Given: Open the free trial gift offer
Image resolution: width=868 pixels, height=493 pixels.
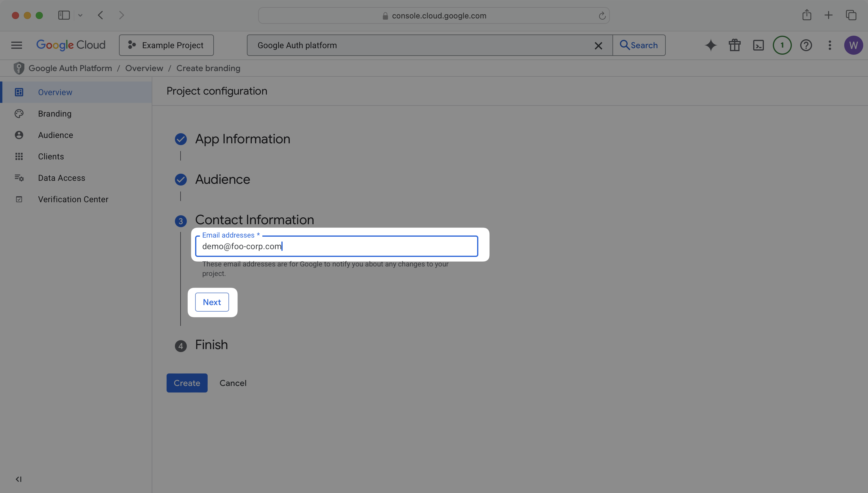Looking at the screenshot, I should (x=734, y=45).
